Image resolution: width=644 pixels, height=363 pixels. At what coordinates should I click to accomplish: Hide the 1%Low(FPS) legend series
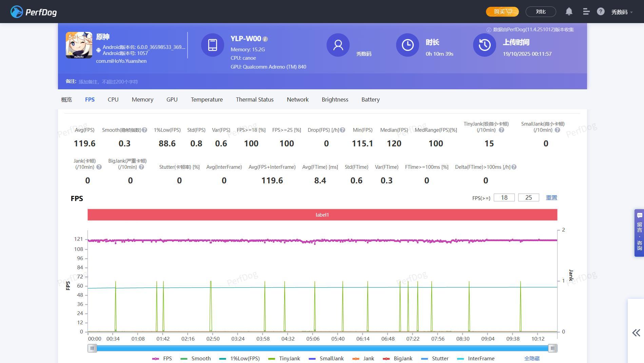[239, 359]
